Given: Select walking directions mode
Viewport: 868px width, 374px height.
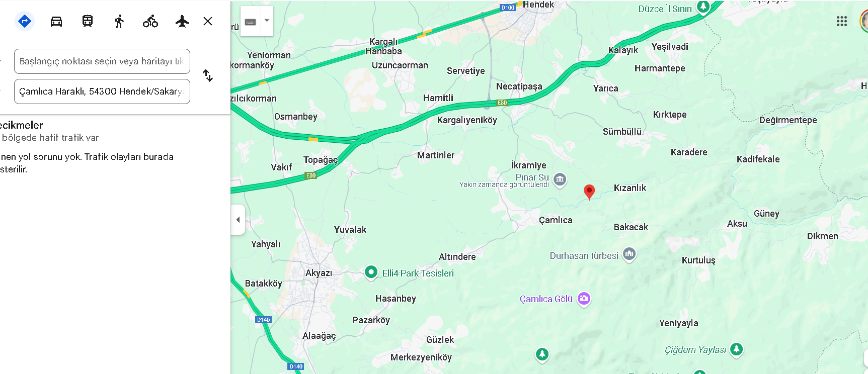Looking at the screenshot, I should (119, 21).
